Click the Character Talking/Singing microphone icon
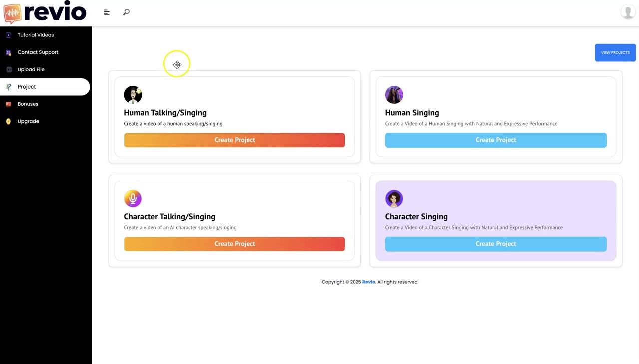639x364 pixels. point(133,199)
